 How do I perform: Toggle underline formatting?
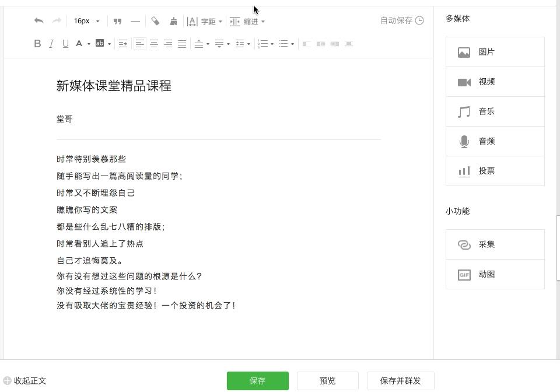pos(65,43)
